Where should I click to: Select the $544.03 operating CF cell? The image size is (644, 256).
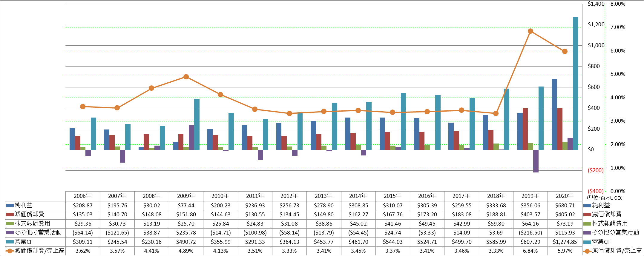(393, 242)
